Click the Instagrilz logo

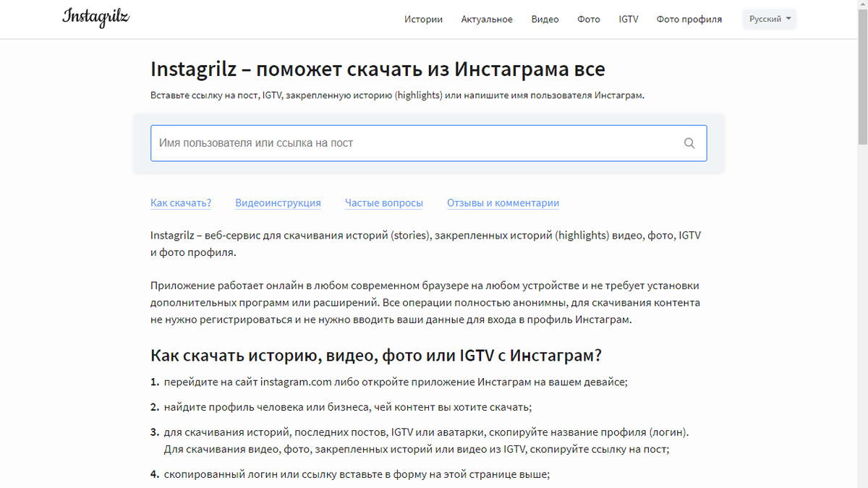[x=95, y=18]
